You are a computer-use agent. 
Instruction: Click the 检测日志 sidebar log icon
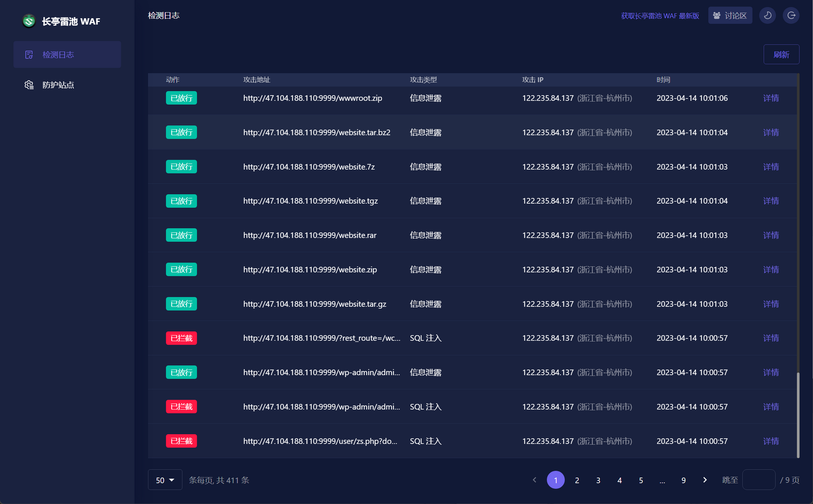[x=29, y=55]
